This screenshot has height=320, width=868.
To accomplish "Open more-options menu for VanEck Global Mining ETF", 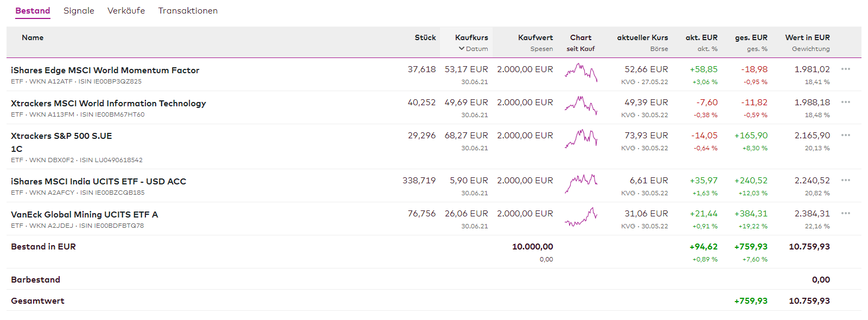I will tap(845, 214).
